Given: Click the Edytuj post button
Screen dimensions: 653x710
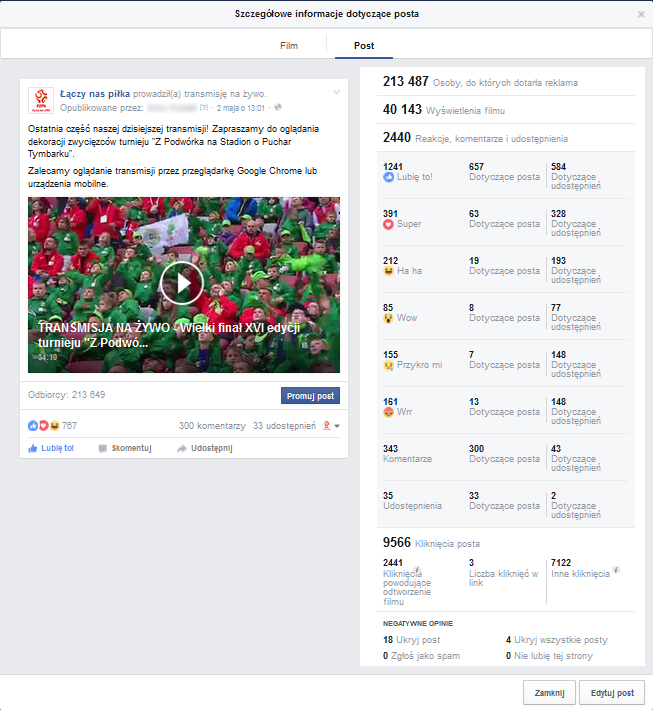Looking at the screenshot, I should pyautogui.click(x=612, y=692).
